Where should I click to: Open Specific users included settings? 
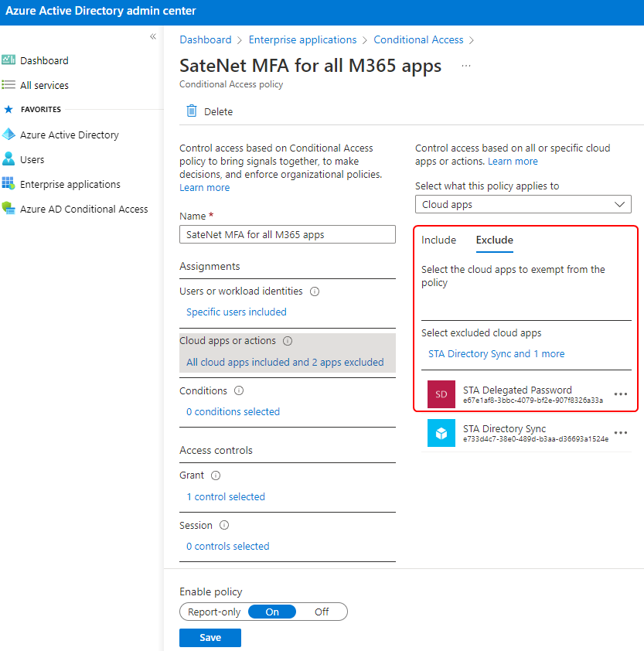[x=236, y=312]
